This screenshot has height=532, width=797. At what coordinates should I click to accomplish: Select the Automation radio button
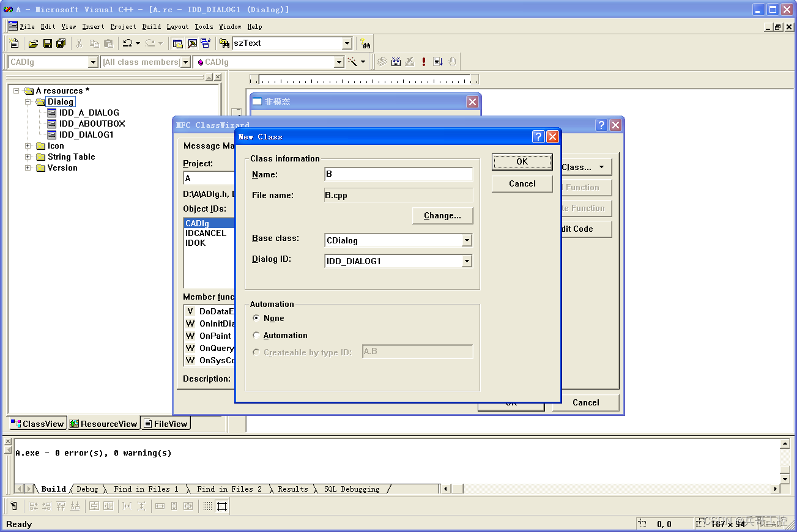coord(256,335)
